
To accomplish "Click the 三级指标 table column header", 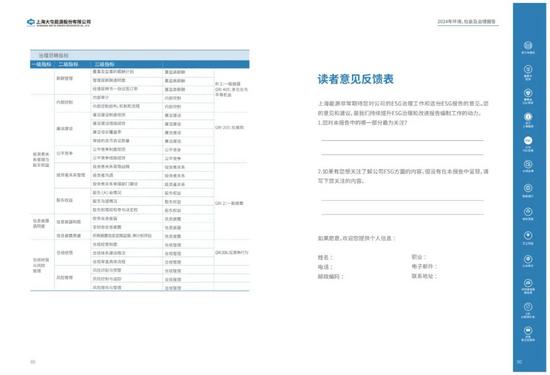I will click(104, 65).
